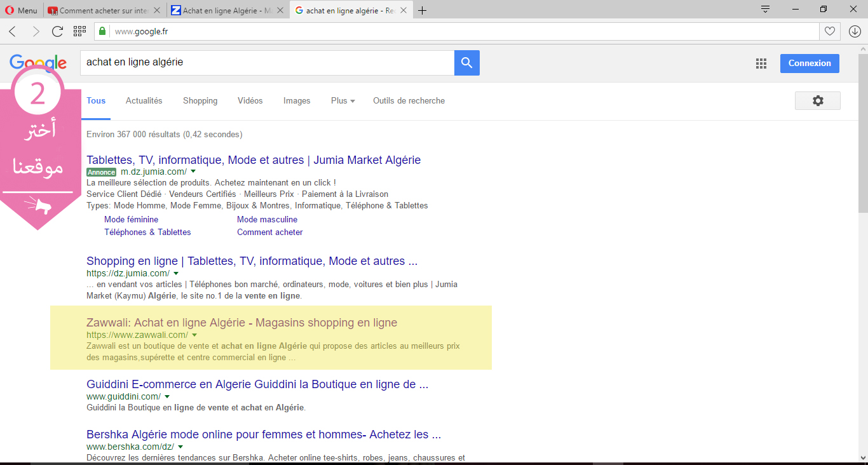The image size is (868, 465).
Task: Close the 'Achat en ligne Algérie' Zawwali tab
Action: 281,10
